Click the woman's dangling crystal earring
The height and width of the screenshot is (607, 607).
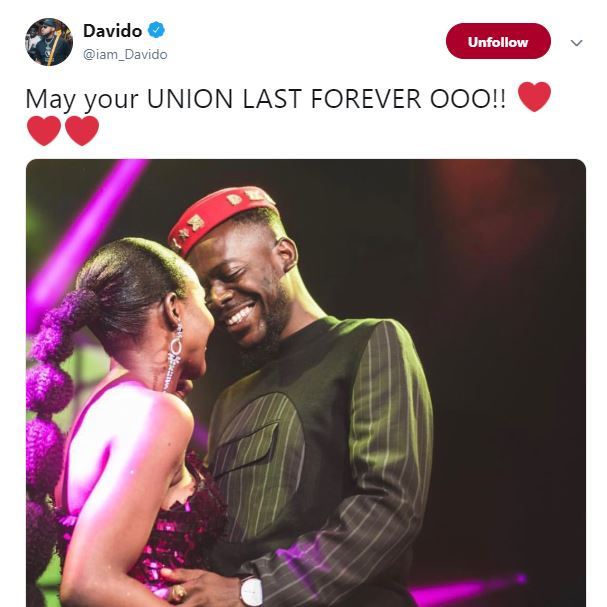point(174,356)
